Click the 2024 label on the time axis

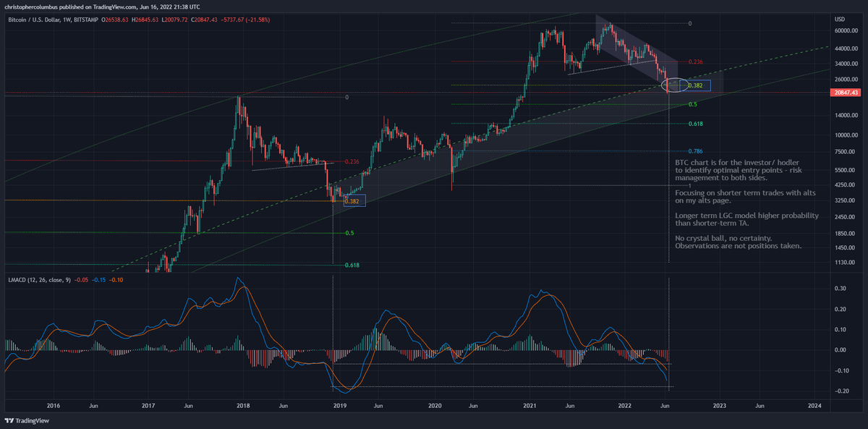point(814,406)
